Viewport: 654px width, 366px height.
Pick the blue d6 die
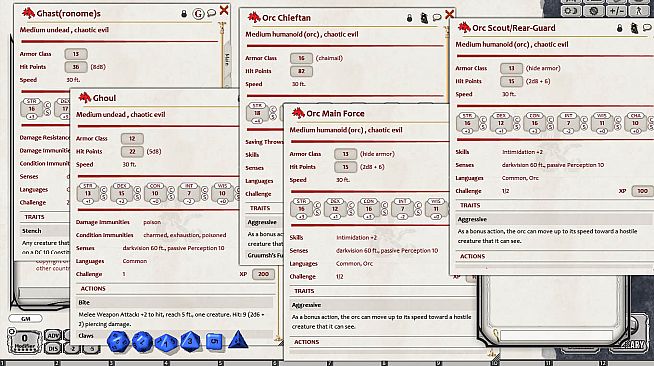coord(214,341)
